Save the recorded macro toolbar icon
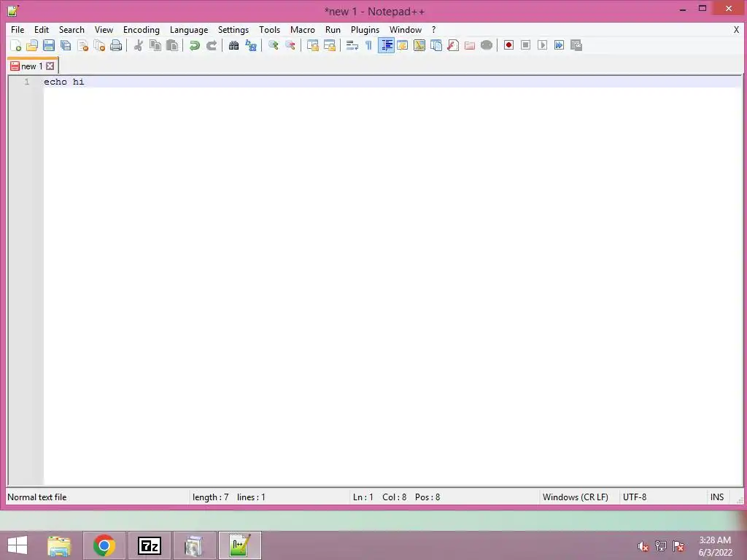The height and width of the screenshot is (560, 747). point(576,45)
